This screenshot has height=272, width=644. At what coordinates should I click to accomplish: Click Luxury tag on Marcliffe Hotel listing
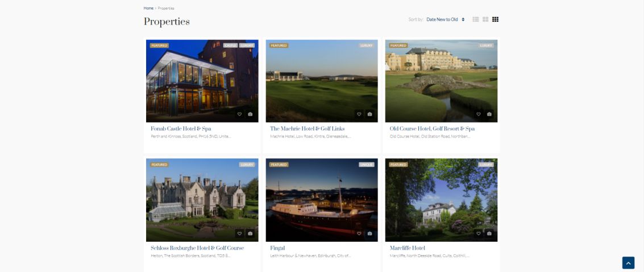486,165
